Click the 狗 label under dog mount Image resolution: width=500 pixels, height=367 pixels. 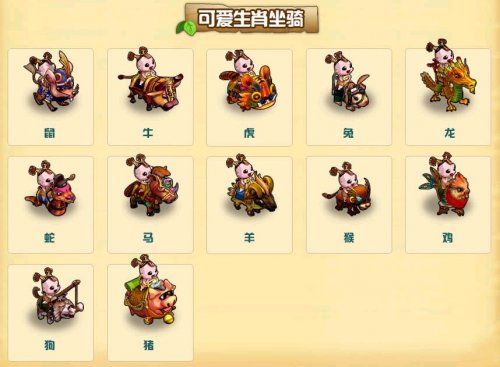pyautogui.click(x=50, y=345)
